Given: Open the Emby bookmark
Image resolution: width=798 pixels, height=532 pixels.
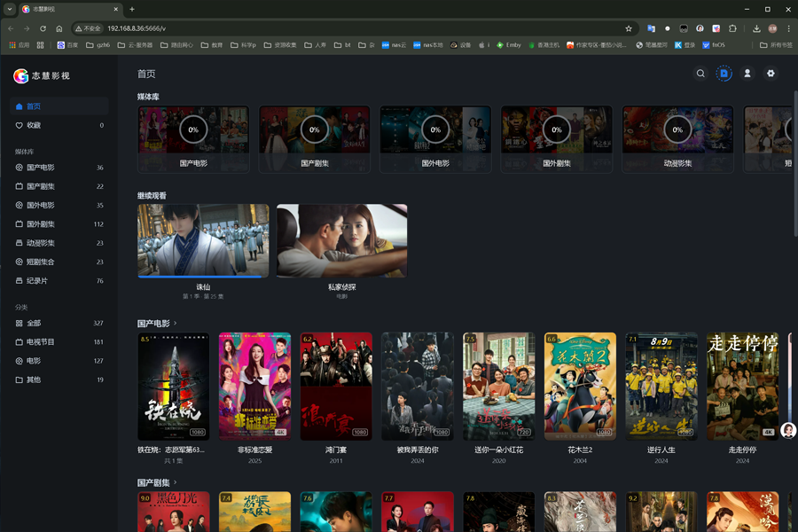Looking at the screenshot, I should [509, 45].
